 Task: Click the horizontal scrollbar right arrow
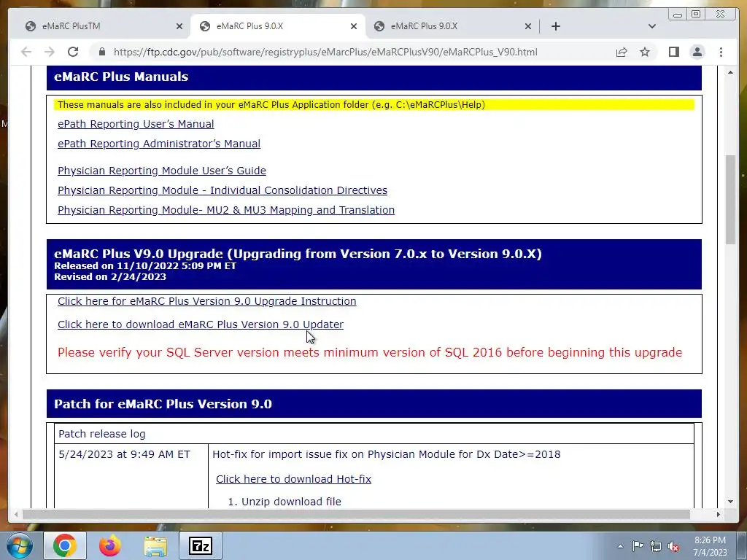coord(718,514)
